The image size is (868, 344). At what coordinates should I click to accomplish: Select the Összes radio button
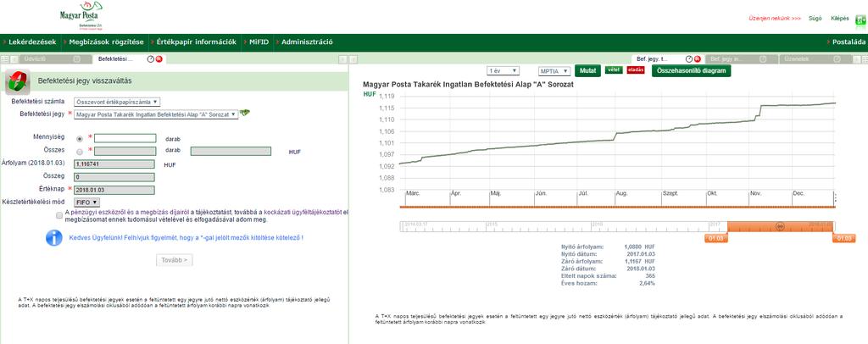click(x=80, y=152)
